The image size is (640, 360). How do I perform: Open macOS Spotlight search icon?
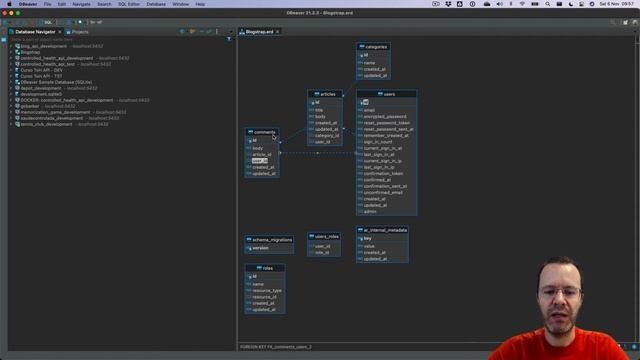click(547, 4)
